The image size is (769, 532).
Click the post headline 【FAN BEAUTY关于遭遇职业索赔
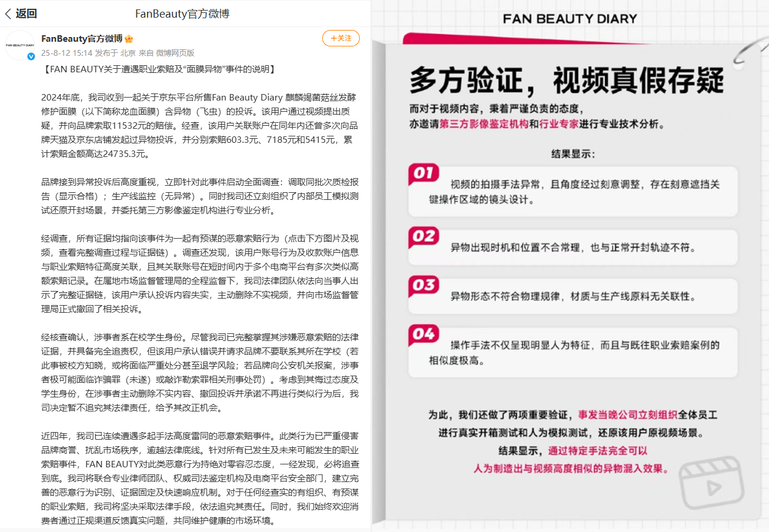[159, 69]
